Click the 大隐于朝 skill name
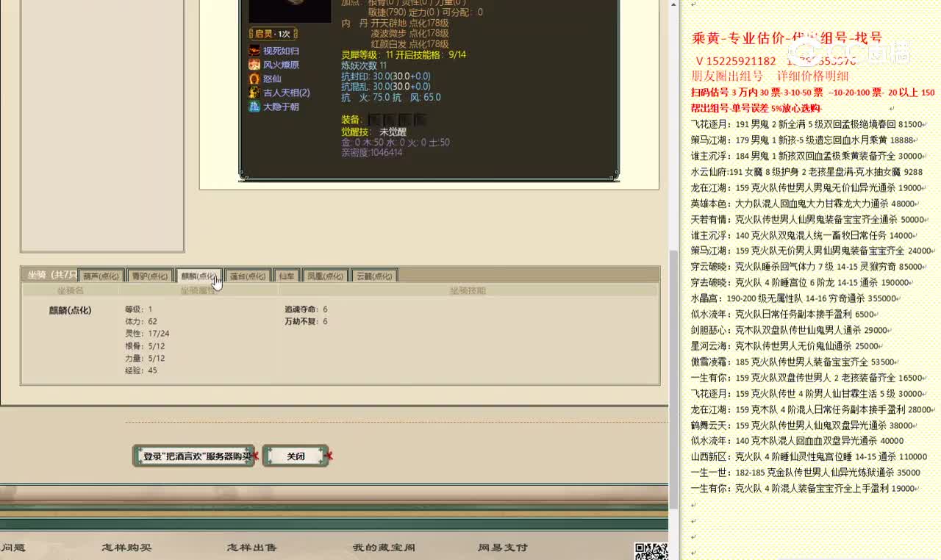 click(281, 107)
